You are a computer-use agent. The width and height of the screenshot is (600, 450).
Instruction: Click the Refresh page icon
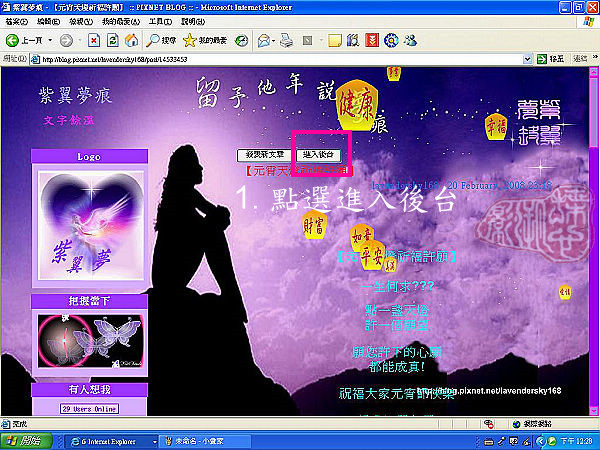click(112, 40)
